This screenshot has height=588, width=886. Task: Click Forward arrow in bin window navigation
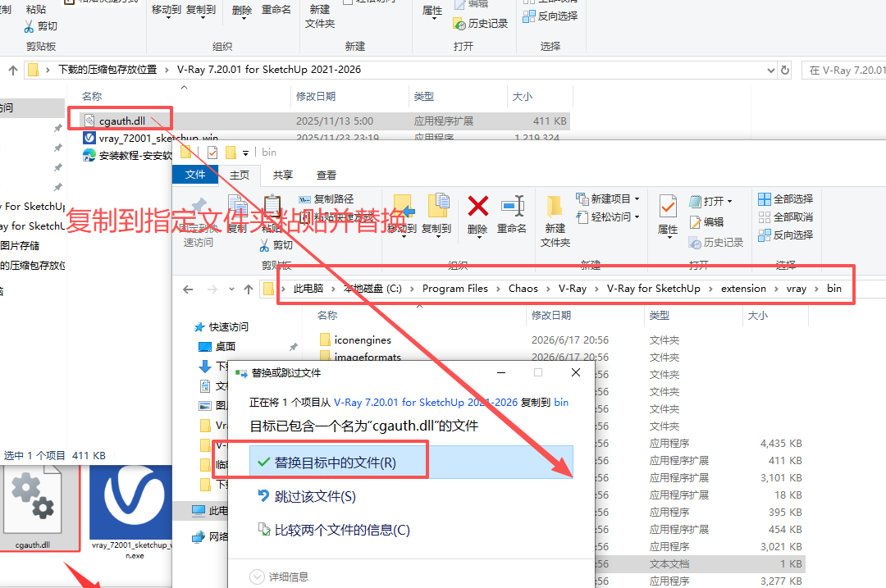(212, 289)
